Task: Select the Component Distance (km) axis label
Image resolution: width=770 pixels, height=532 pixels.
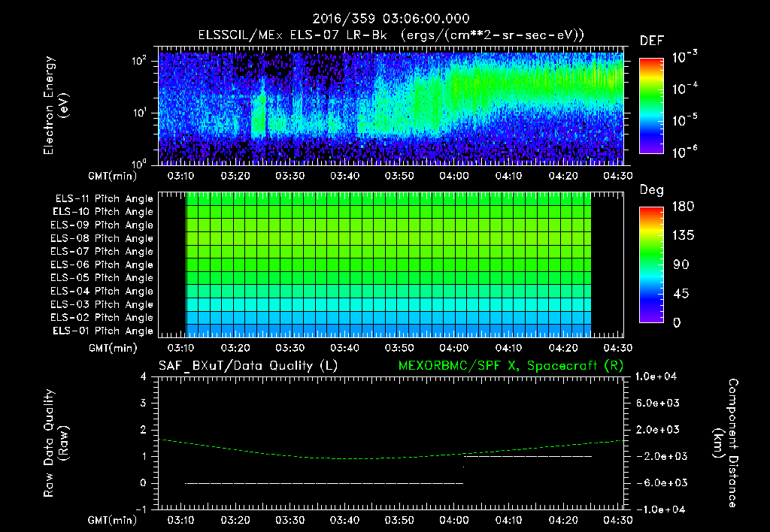Action: (726, 443)
